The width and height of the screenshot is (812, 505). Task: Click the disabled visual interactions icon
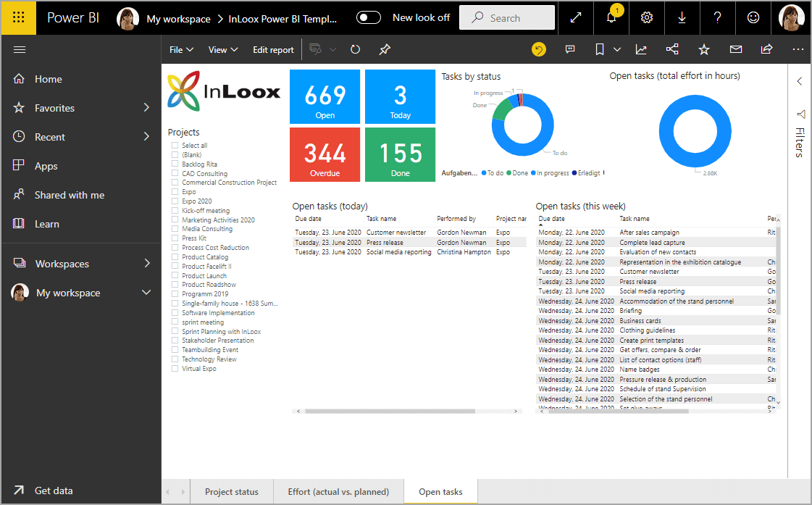(315, 50)
